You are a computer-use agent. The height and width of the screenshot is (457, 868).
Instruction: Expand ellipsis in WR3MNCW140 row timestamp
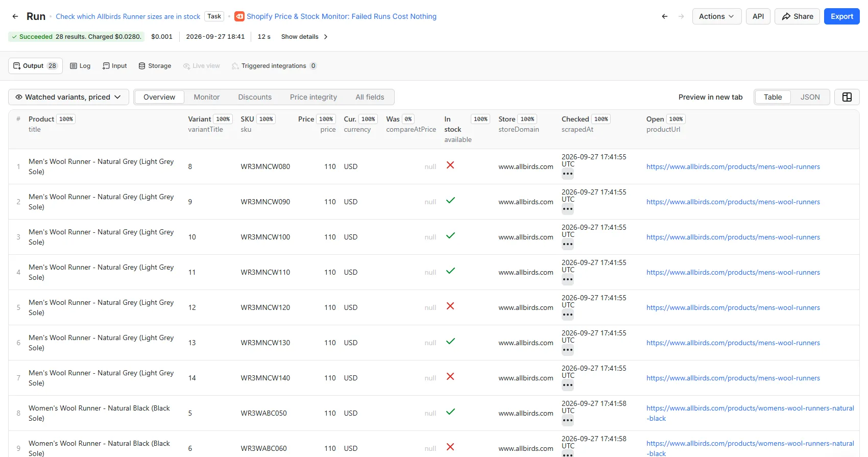[568, 386]
